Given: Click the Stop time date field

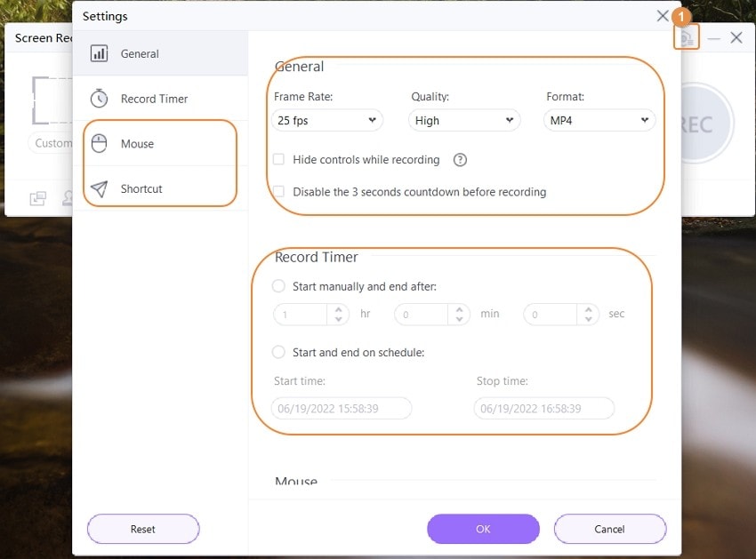Looking at the screenshot, I should point(544,409).
